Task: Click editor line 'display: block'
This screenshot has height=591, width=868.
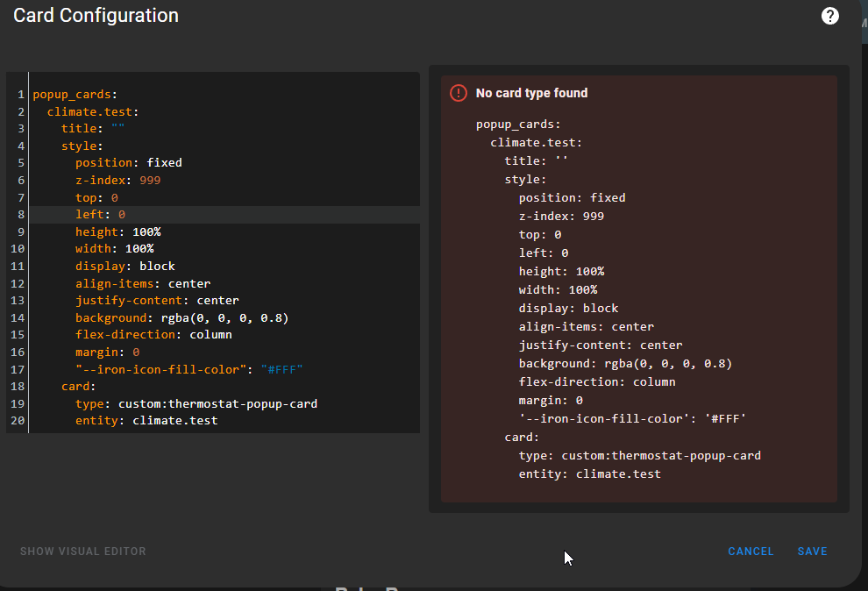Action: click(125, 267)
